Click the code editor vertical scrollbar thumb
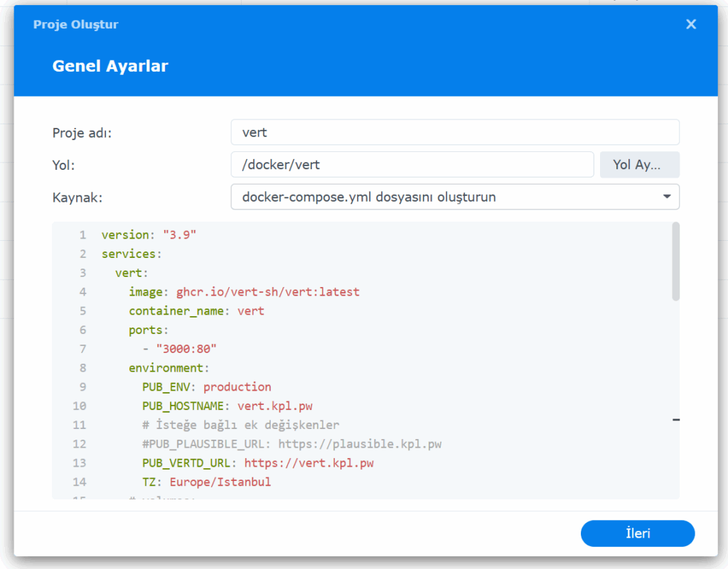 coord(675,260)
